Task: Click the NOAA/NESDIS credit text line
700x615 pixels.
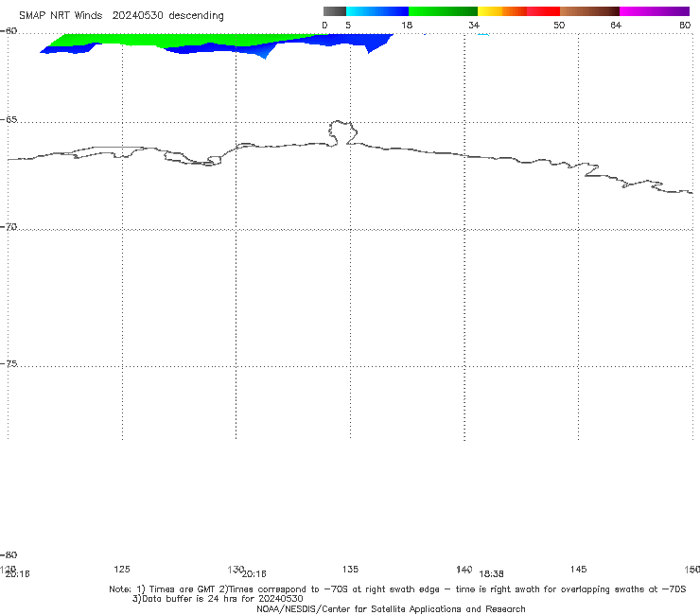Action: pyautogui.click(x=391, y=608)
